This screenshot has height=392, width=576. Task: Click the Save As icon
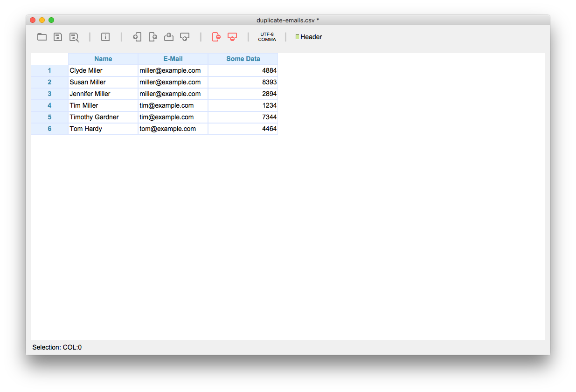(x=74, y=37)
